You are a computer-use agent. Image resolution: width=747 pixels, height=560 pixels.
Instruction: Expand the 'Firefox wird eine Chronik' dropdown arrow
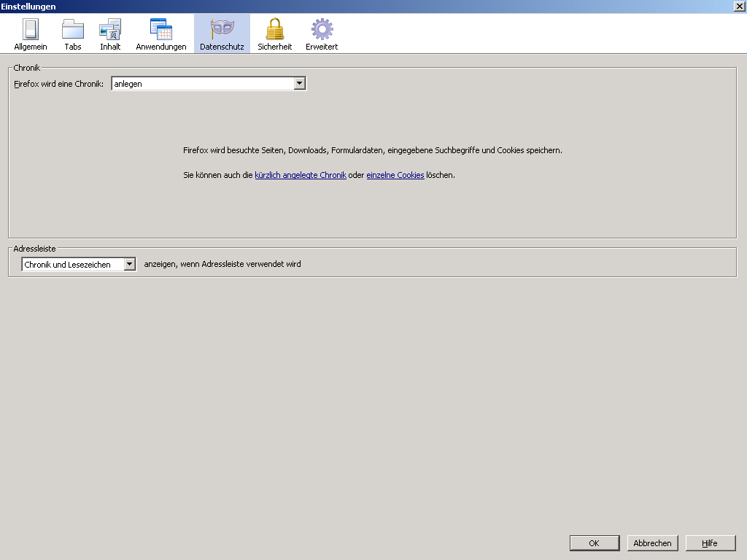point(299,83)
